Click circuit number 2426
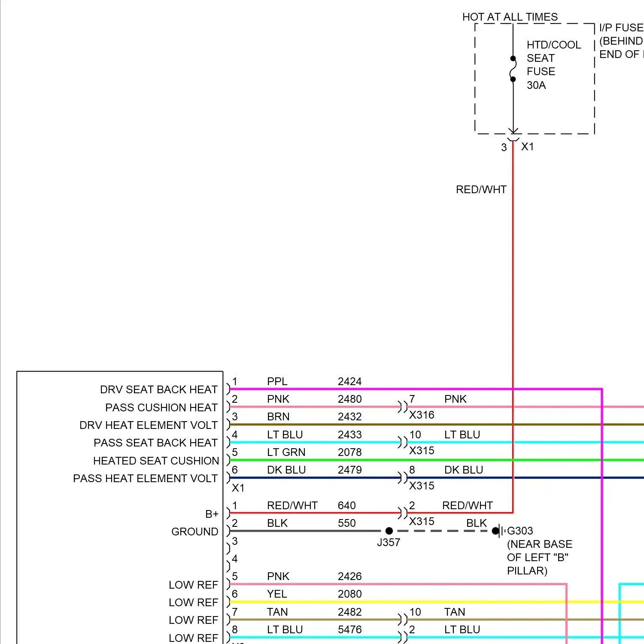The width and height of the screenshot is (644, 644). click(350, 576)
